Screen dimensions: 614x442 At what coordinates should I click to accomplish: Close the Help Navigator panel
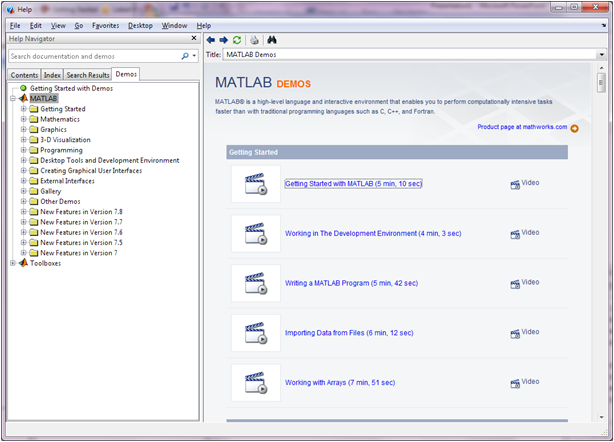193,38
